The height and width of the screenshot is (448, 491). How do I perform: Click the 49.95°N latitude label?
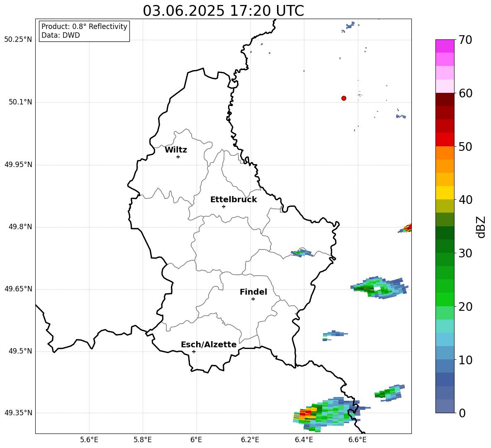(x=18, y=165)
